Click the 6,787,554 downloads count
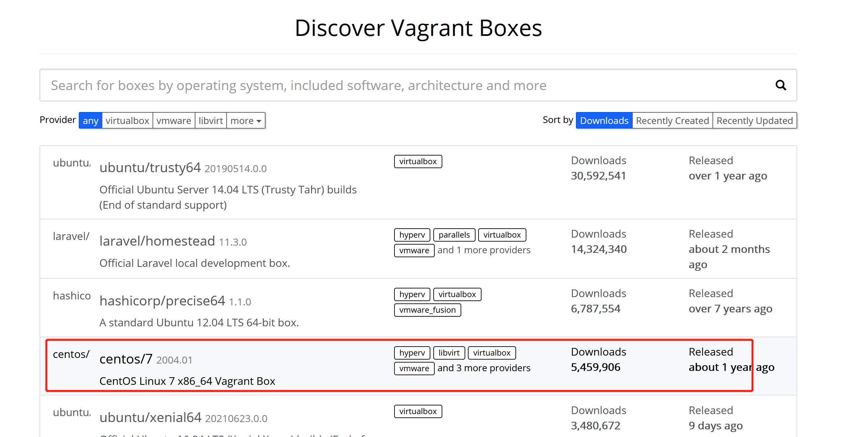868x437 pixels. click(x=596, y=309)
